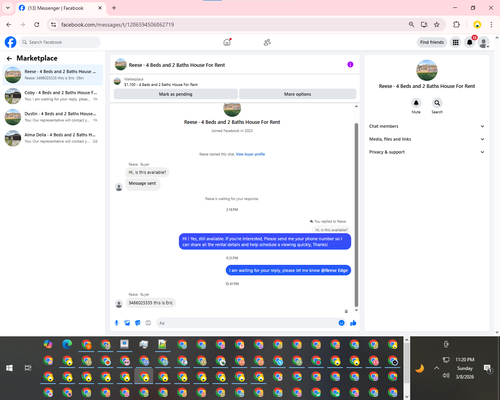Click the Aa message input field
This screenshot has height=400, width=500.
(x=247, y=323)
